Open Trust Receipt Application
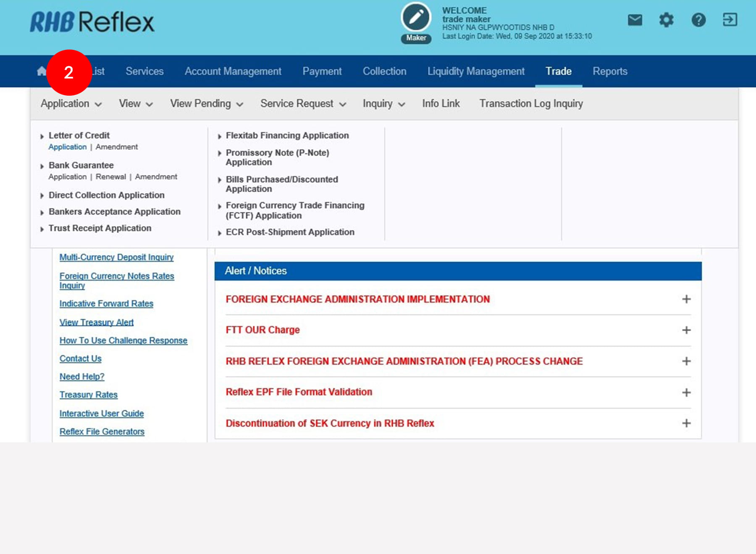Image resolution: width=756 pixels, height=554 pixels. point(100,228)
